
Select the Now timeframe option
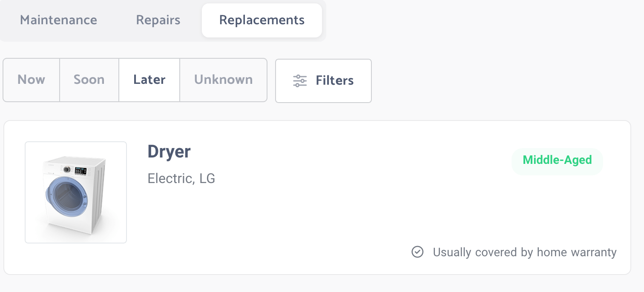tap(32, 80)
